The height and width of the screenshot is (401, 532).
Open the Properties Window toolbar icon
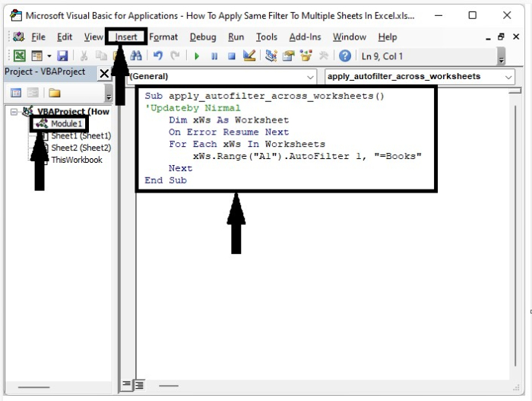pyautogui.click(x=288, y=56)
